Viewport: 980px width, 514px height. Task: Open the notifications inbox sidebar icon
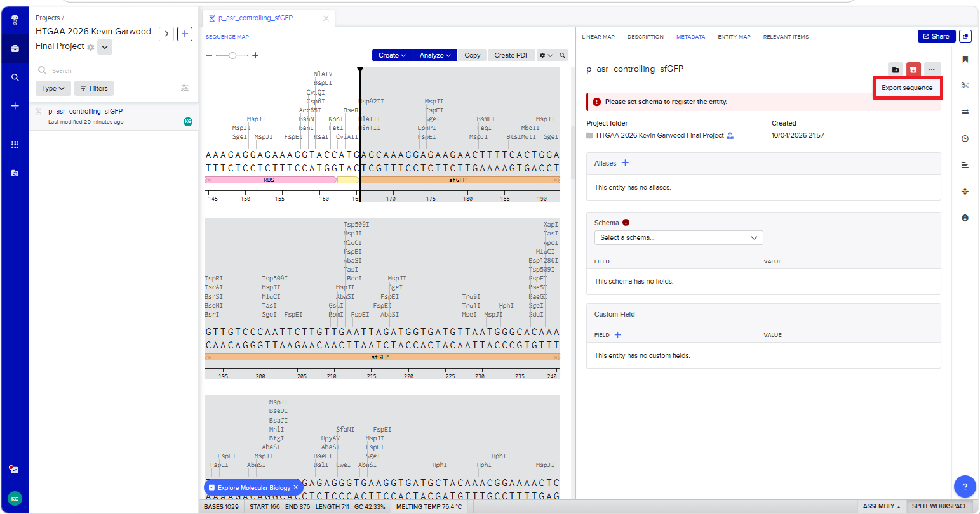[15, 470]
